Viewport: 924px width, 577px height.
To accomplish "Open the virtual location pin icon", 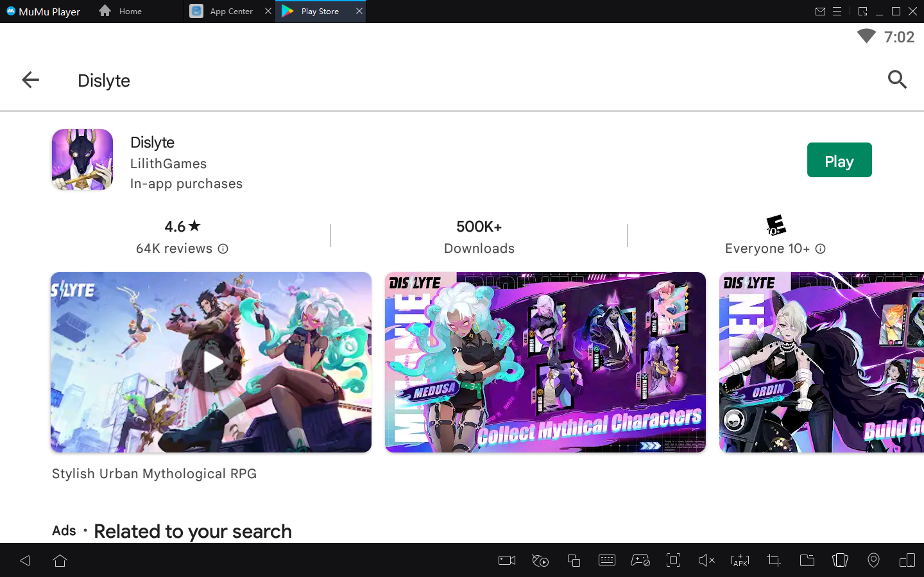I will [x=873, y=560].
